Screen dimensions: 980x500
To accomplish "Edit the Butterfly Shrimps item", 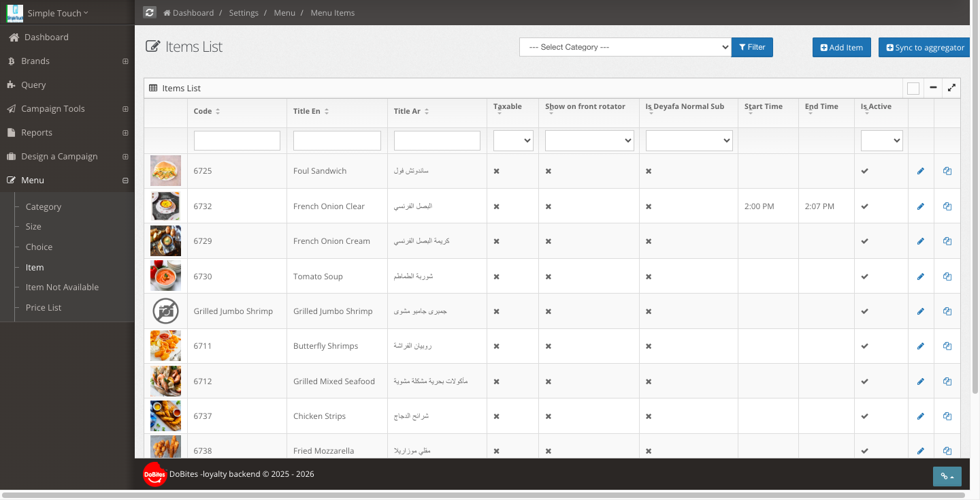I will [x=921, y=346].
